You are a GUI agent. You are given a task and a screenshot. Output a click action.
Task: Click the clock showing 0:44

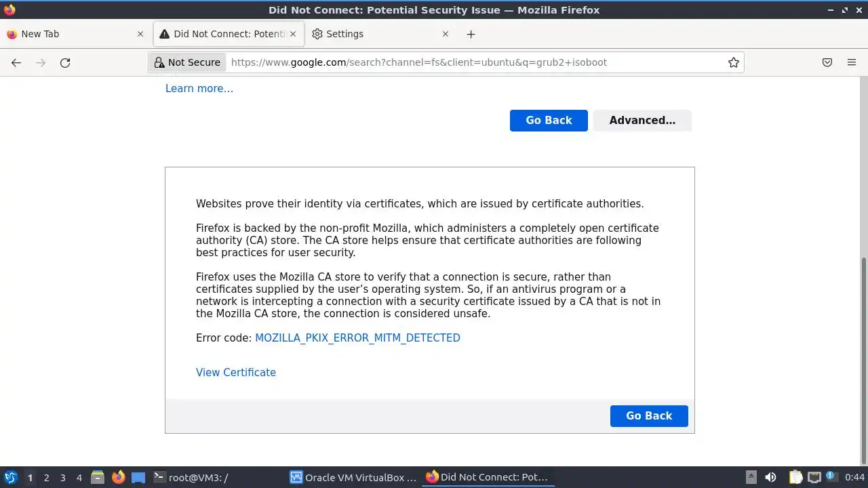(x=854, y=477)
